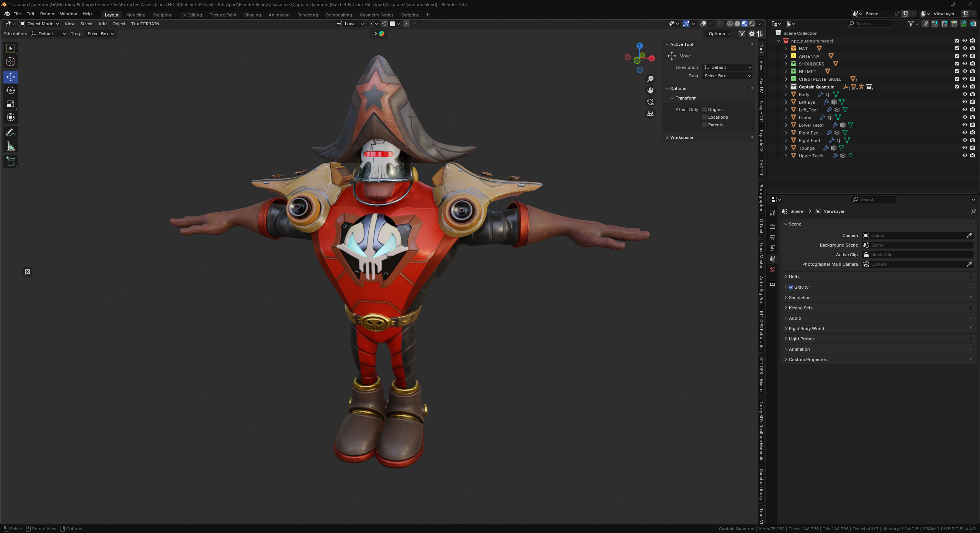Select the Scale tool

(11, 104)
